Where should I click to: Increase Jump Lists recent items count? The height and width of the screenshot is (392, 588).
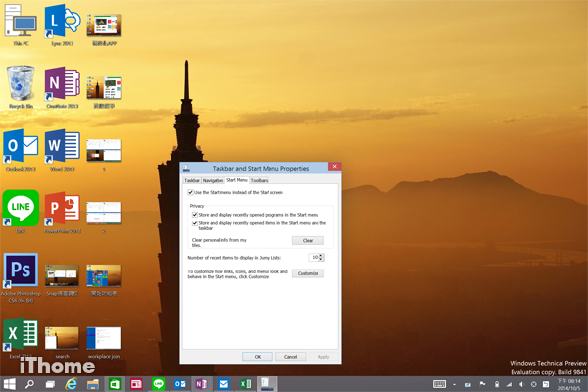[x=322, y=255]
